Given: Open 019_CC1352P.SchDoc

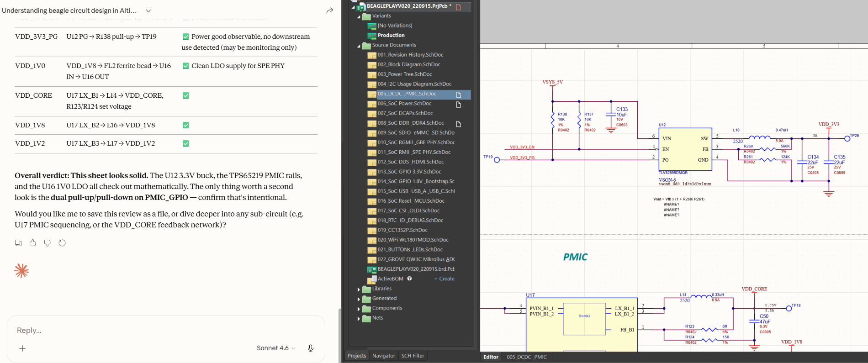Looking at the screenshot, I should click(x=402, y=230).
